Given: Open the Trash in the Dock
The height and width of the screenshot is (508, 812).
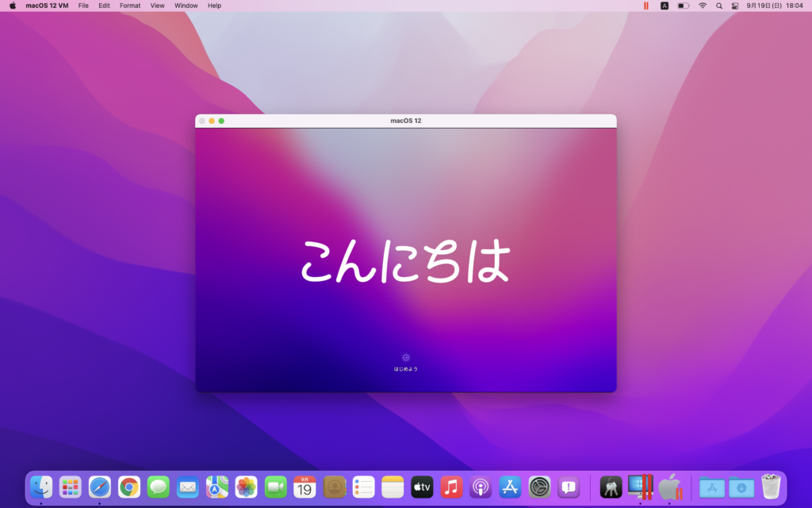Looking at the screenshot, I should point(771,487).
